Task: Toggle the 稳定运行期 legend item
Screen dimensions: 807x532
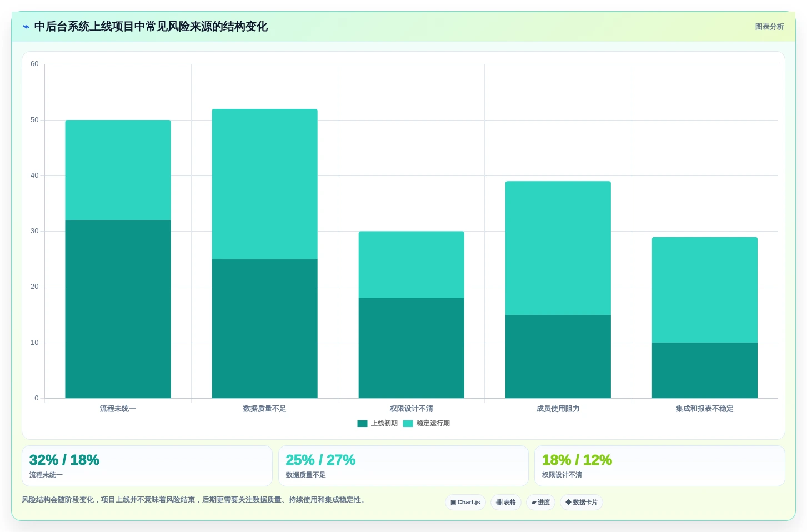Action: pos(427,423)
